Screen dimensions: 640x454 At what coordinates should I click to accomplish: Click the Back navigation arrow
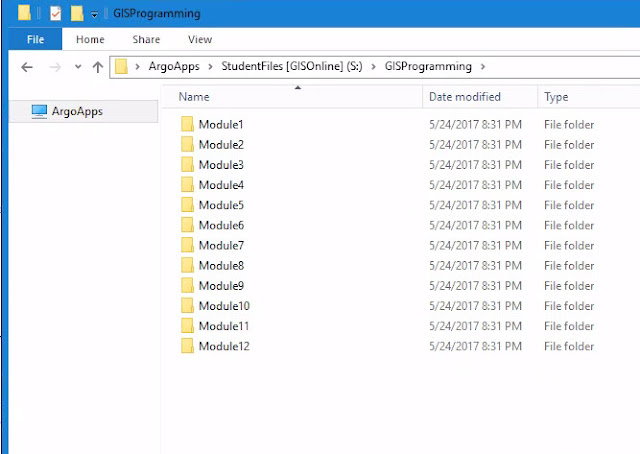click(x=27, y=67)
